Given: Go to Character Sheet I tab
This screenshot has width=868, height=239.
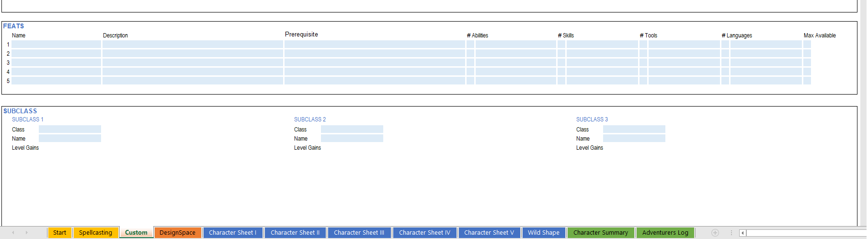Looking at the screenshot, I should click(232, 233).
